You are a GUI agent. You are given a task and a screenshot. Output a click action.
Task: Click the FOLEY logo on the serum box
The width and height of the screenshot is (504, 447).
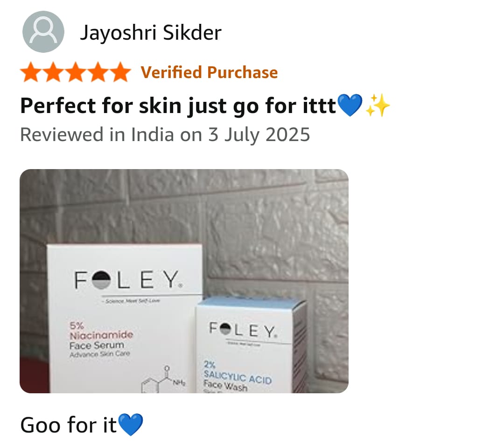[129, 280]
